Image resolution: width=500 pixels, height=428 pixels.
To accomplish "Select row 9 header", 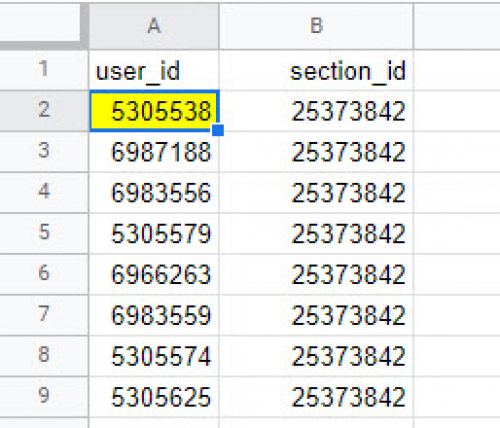I will pyautogui.click(x=44, y=396).
